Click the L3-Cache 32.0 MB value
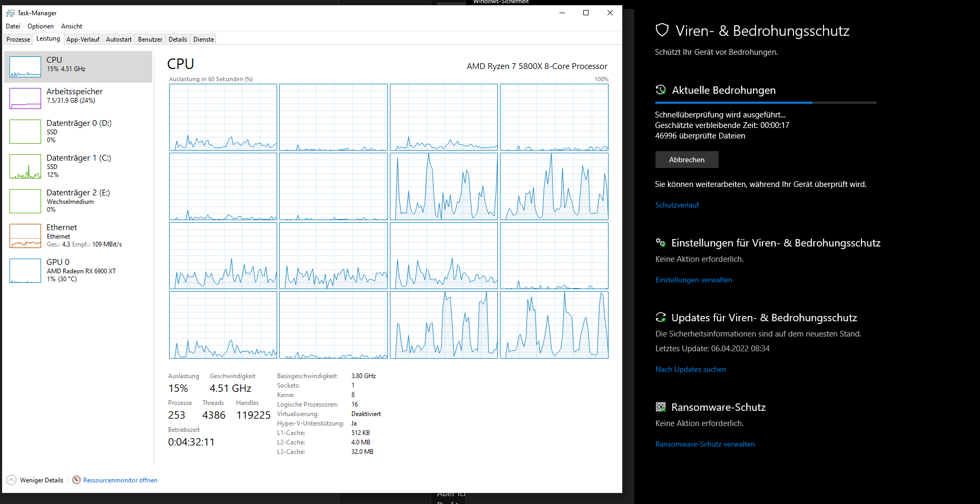 pyautogui.click(x=362, y=452)
